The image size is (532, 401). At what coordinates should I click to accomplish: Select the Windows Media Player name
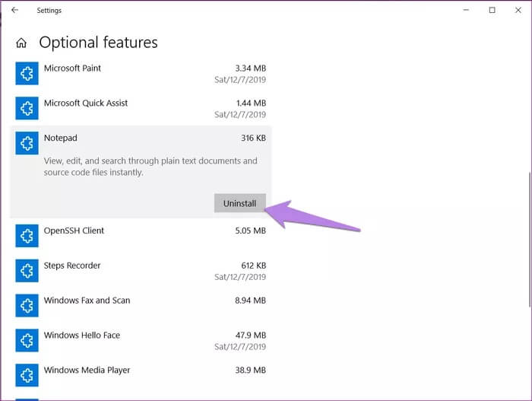point(87,370)
